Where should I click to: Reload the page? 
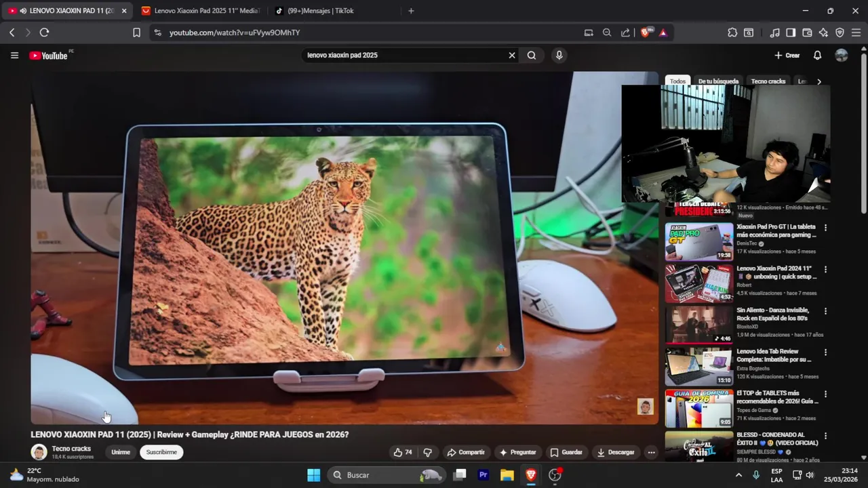click(44, 33)
